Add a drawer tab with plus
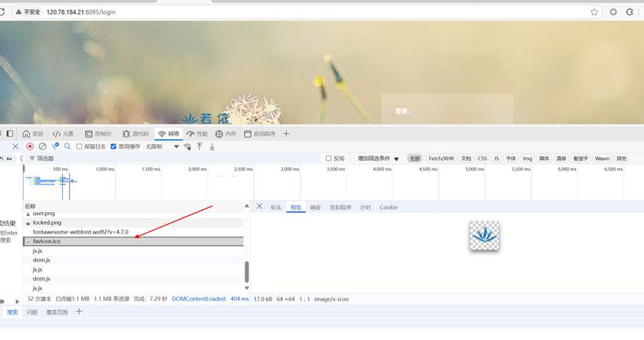This screenshot has width=644, height=340. pos(79,312)
